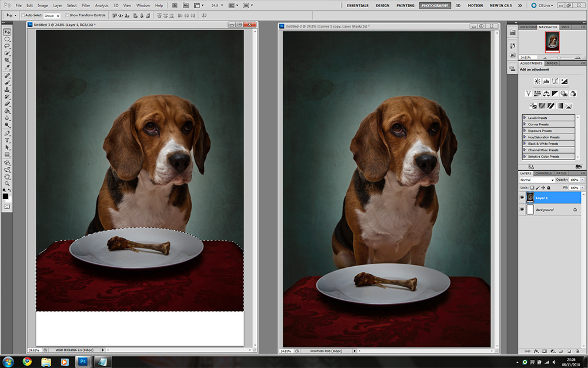The height and width of the screenshot is (368, 588).
Task: Switch to the Painting workspace
Action: pos(405,5)
